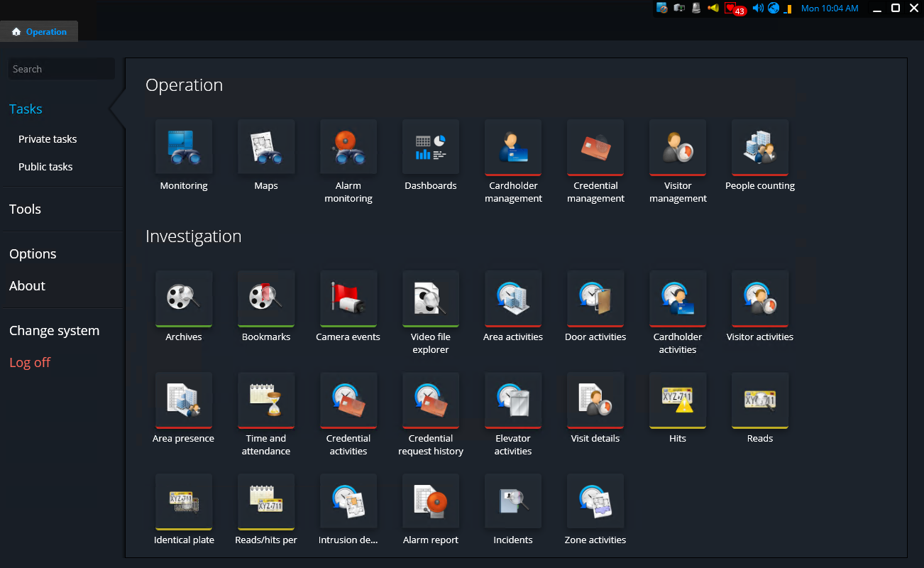This screenshot has width=924, height=568.
Task: Open the Hits license plate task
Action: (x=678, y=400)
